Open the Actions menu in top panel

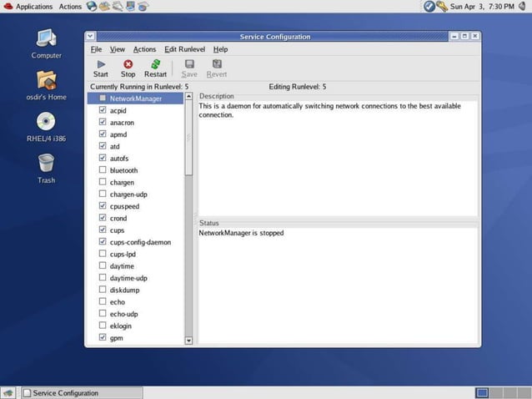pos(70,7)
